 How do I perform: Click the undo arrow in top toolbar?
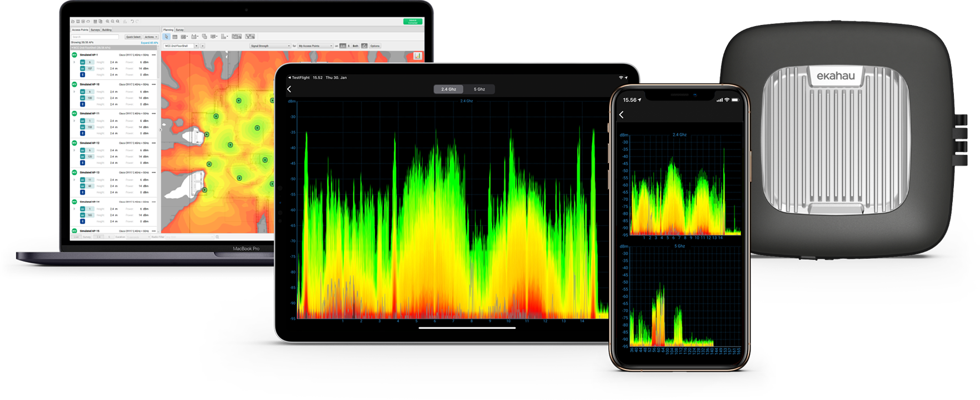click(x=132, y=22)
